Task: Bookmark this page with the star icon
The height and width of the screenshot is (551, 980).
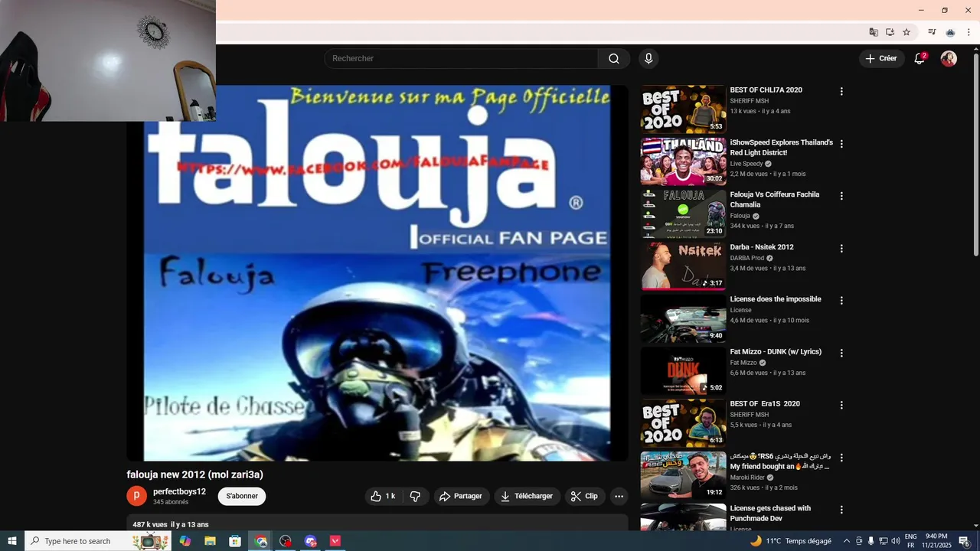Action: coord(906,32)
